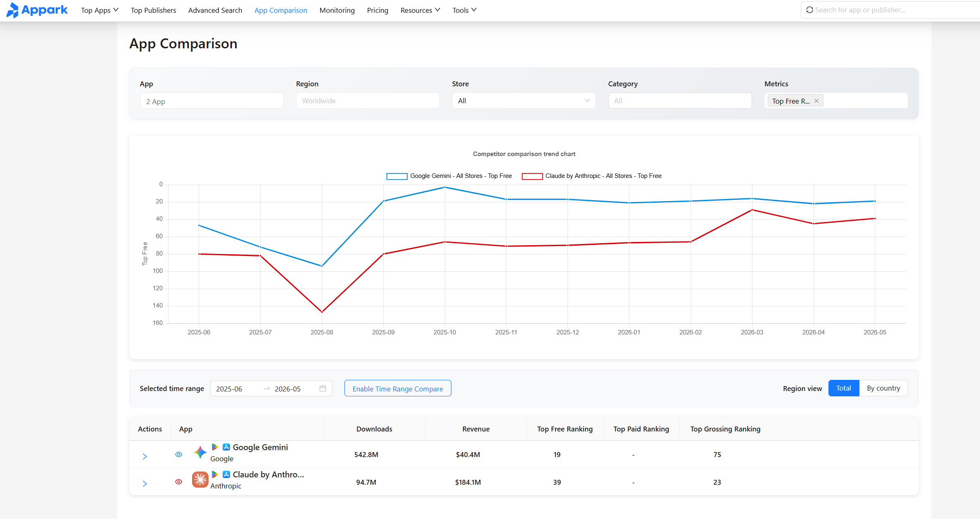Open the Top Apps menu
Image resolution: width=980 pixels, height=519 pixels.
100,10
